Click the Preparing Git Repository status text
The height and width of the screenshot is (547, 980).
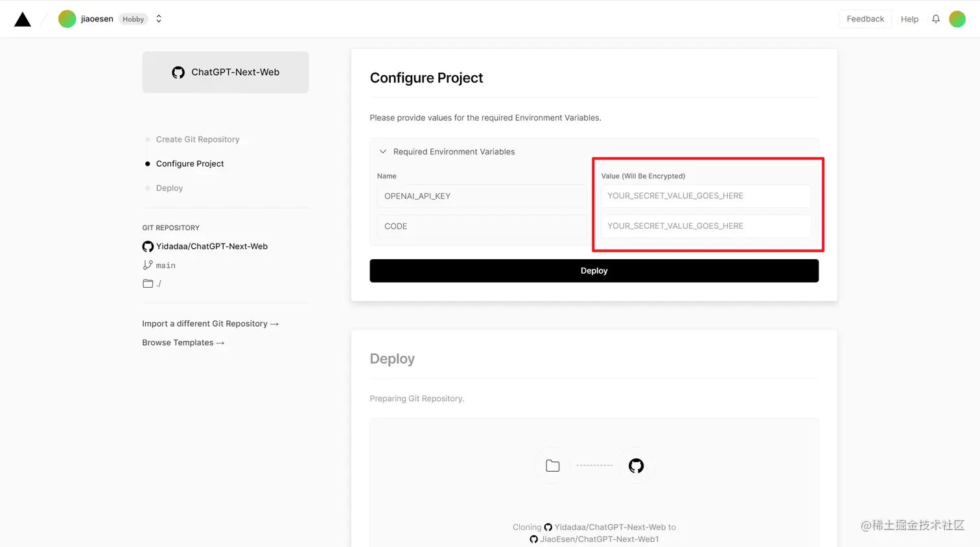coord(417,399)
